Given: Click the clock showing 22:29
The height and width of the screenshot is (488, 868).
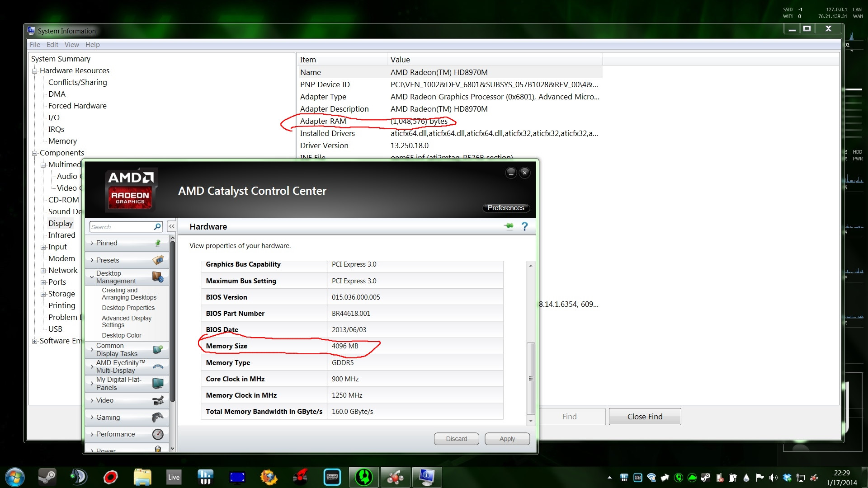Looking at the screenshot, I should pos(842,473).
